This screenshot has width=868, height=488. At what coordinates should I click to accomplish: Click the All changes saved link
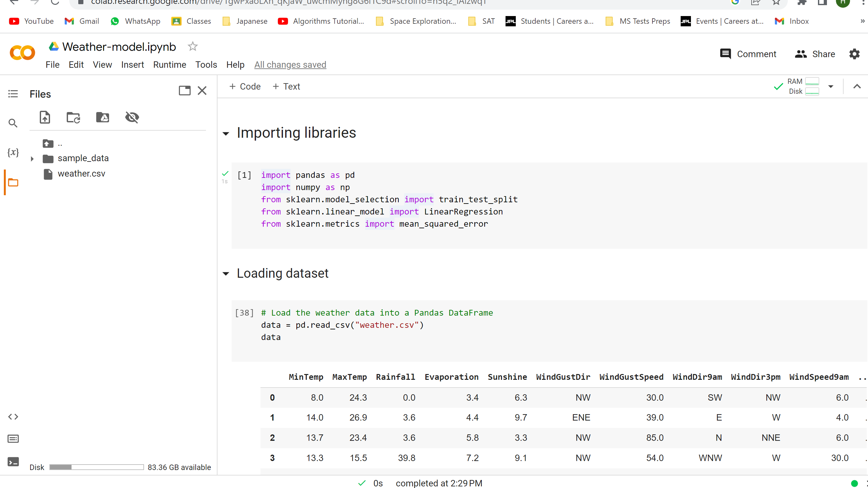point(290,65)
